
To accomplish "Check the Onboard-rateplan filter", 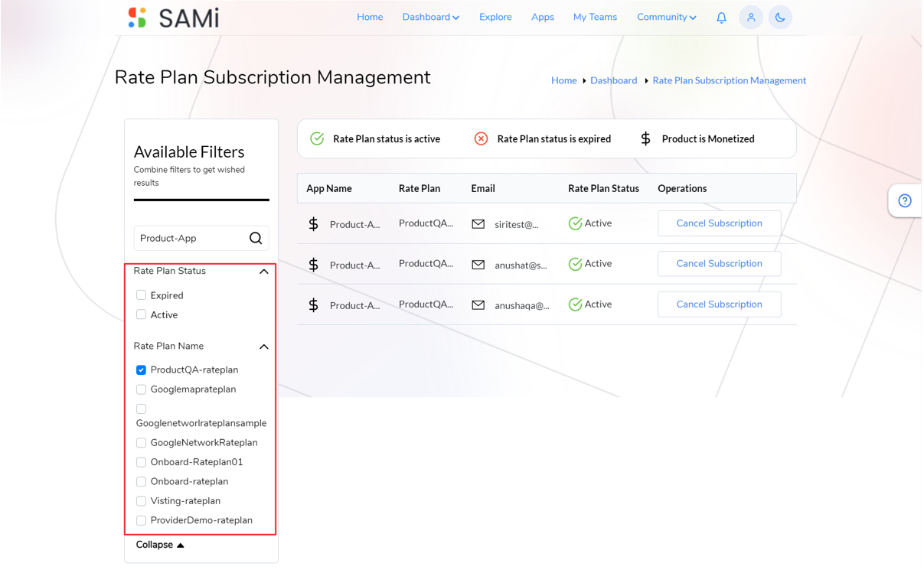I will pyautogui.click(x=141, y=481).
